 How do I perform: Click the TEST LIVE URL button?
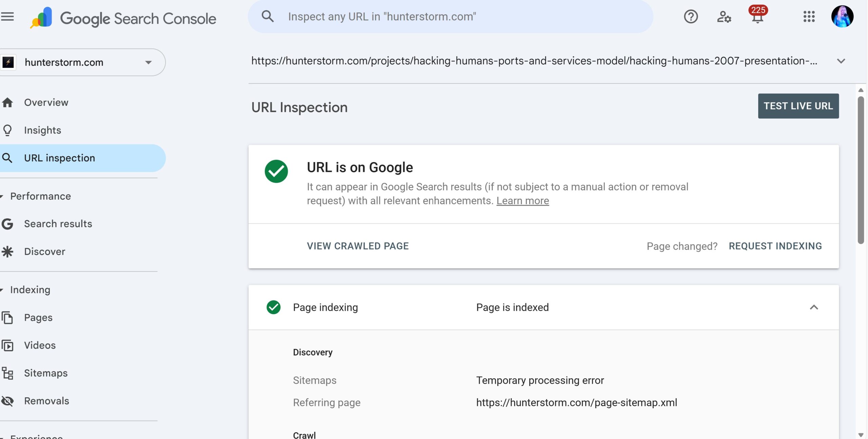coord(798,106)
